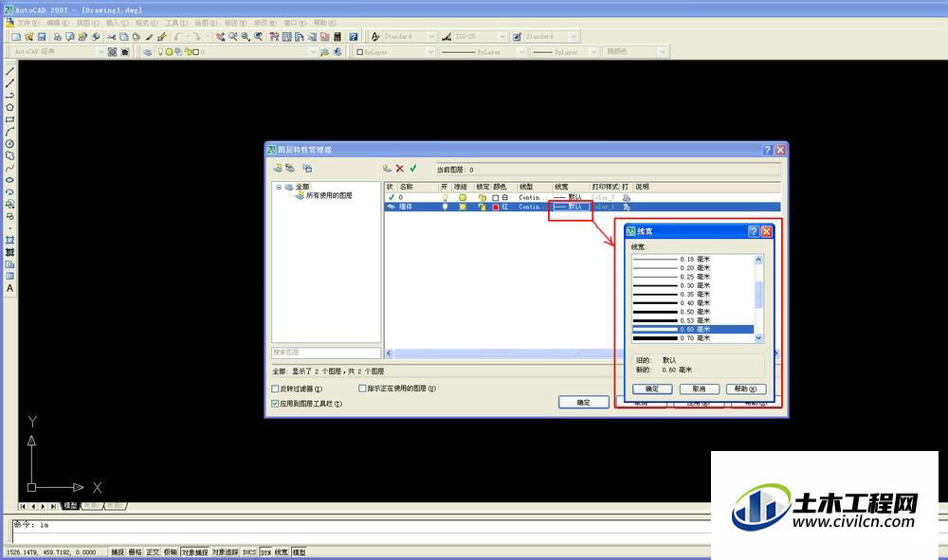Open the layer list dropdown in toolbar
Image resolution: width=948 pixels, height=560 pixels.
(313, 52)
